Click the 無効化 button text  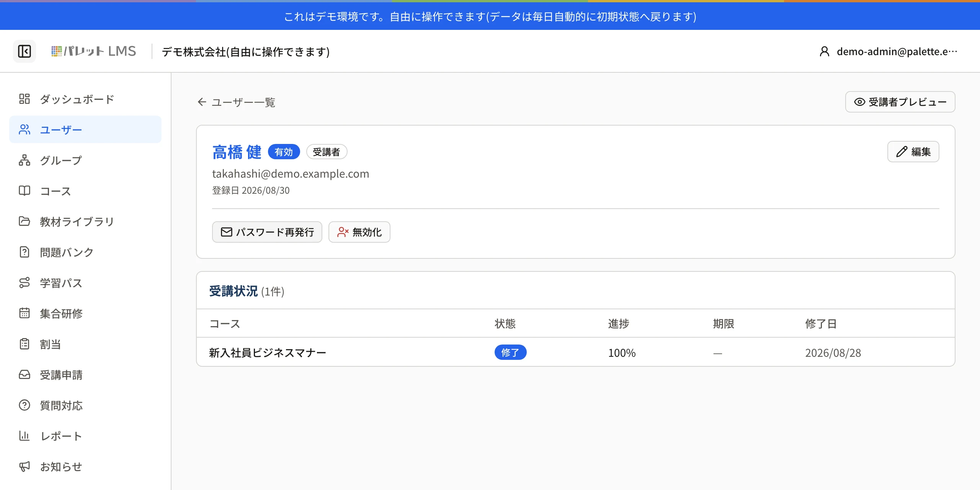point(367,232)
